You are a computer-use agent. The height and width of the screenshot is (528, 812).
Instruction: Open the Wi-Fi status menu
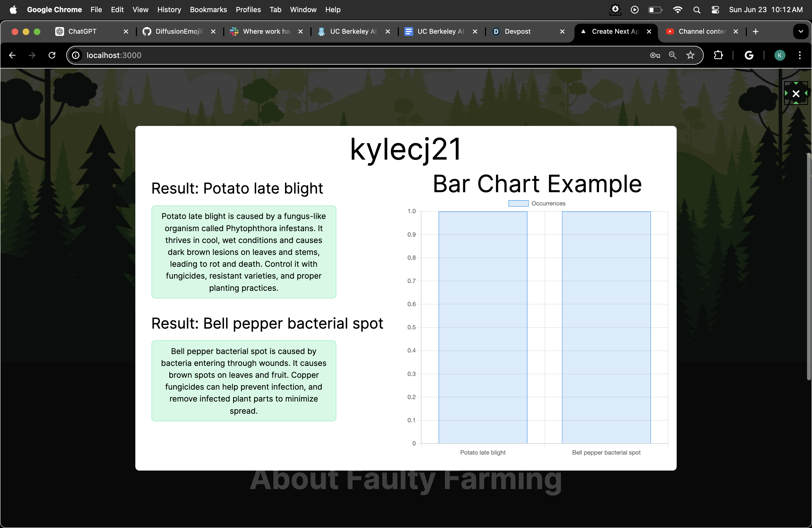click(x=677, y=10)
